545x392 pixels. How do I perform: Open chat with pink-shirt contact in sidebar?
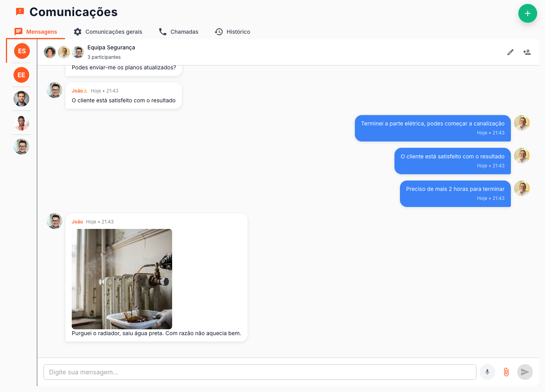coord(22,123)
